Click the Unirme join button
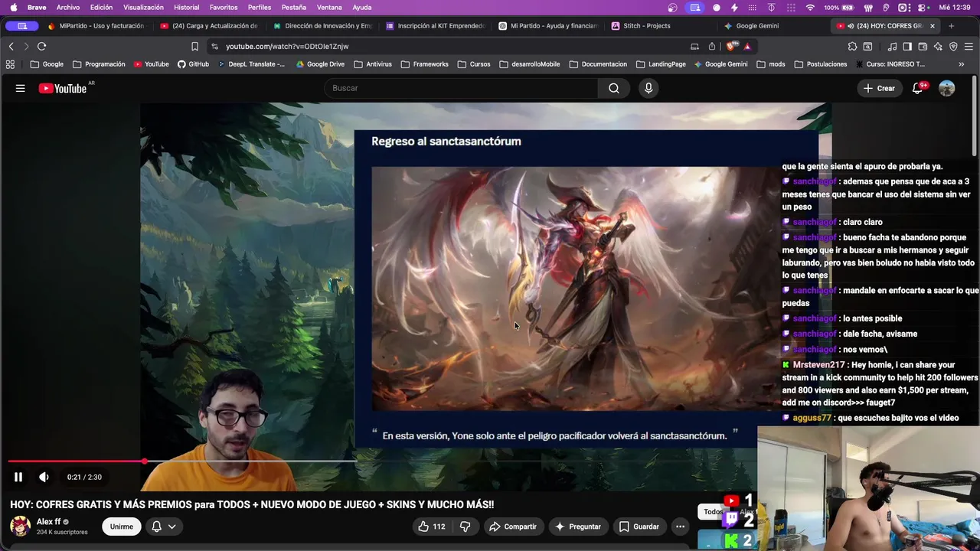This screenshot has height=551, width=980. (122, 527)
